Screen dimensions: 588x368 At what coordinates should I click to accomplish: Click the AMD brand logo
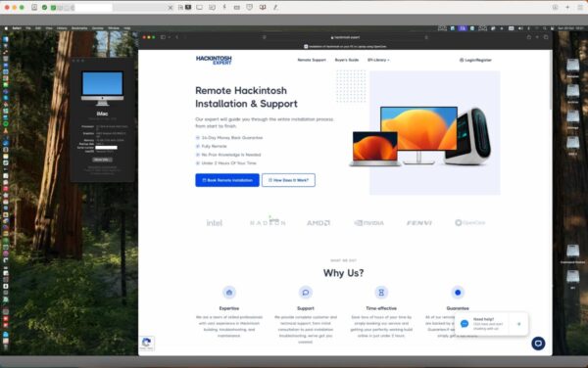click(318, 223)
